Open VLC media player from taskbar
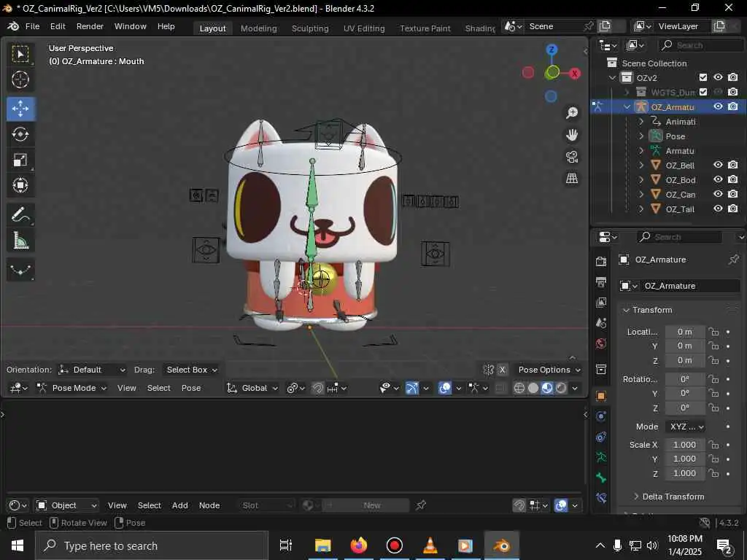This screenshot has width=747, height=560. coord(430,545)
